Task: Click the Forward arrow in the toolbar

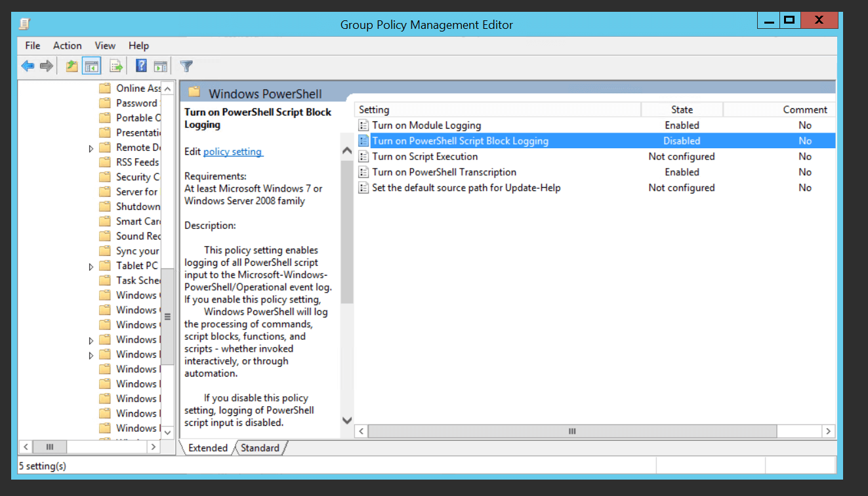Action: tap(46, 66)
